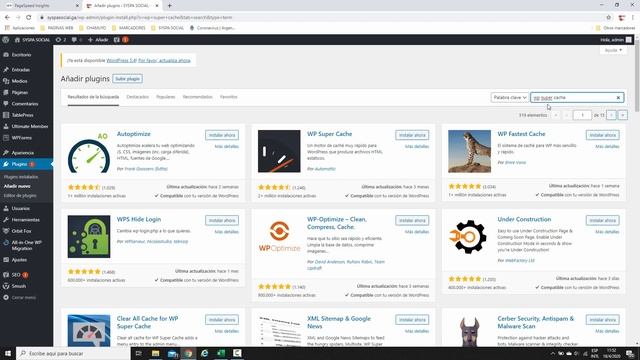Open Plugins instalados submenu link
Viewport: 640px width, 360px height.
point(21,177)
